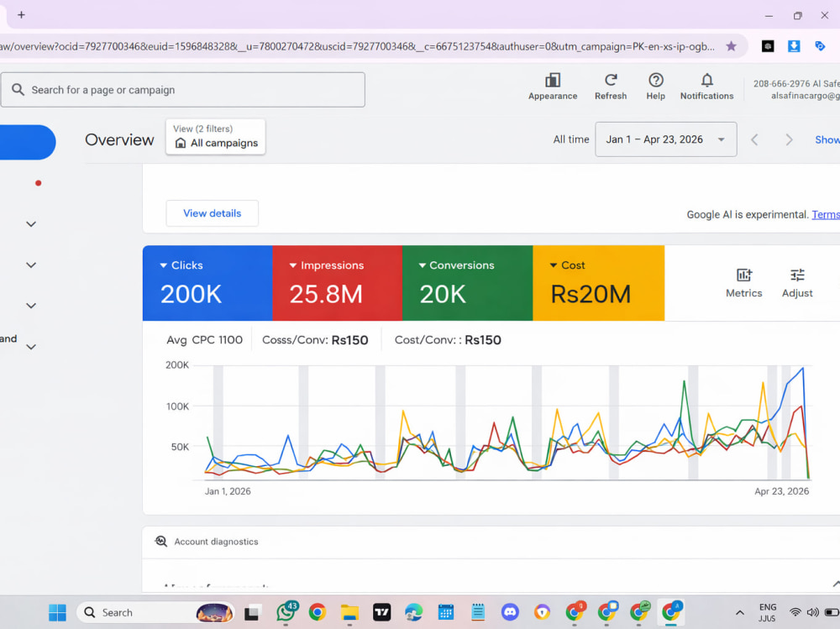Select the blue Clicks scorecard
This screenshot has height=629, width=840.
(207, 283)
